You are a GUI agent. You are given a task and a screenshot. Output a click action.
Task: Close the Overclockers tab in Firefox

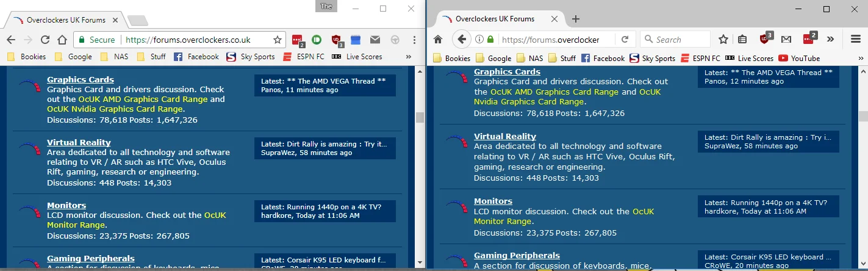[x=554, y=19]
